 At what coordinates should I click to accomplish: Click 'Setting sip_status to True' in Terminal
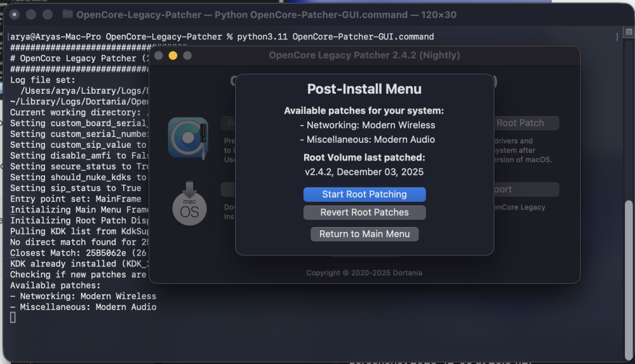76,188
